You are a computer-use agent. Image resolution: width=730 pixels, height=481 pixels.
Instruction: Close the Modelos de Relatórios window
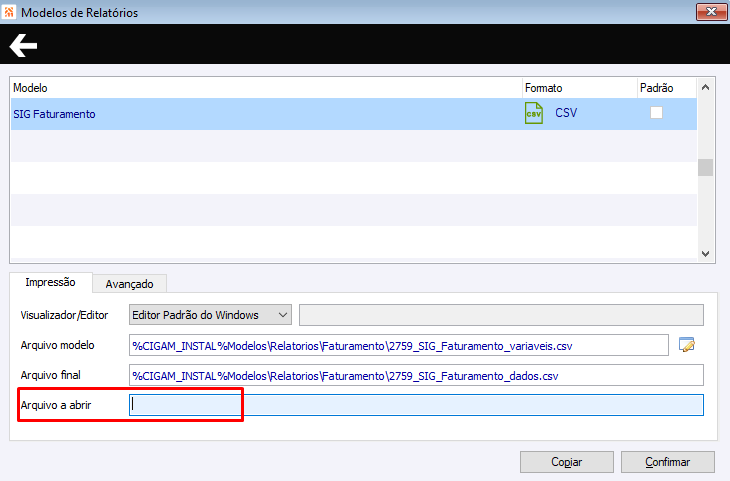coord(711,12)
